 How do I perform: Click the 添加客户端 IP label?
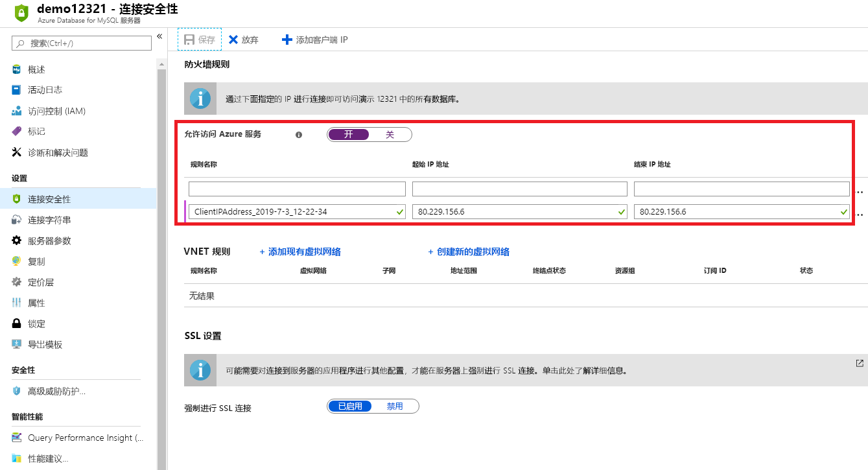322,40
